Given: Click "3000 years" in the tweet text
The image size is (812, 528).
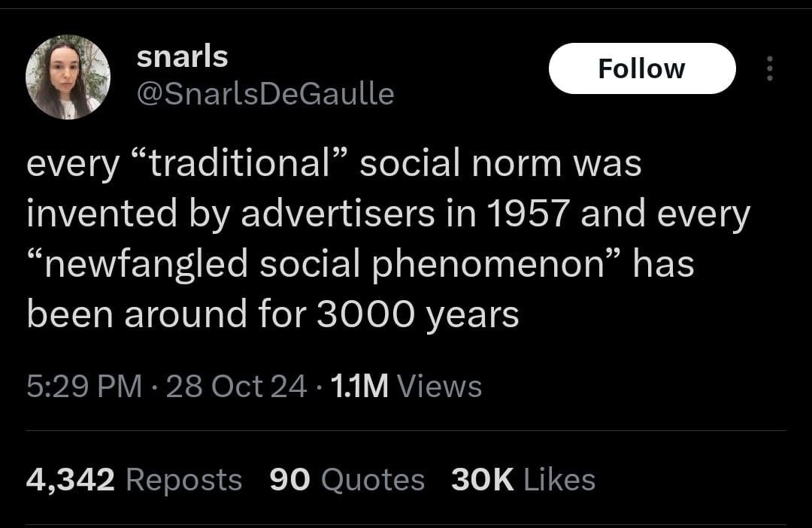Looking at the screenshot, I should (x=417, y=315).
